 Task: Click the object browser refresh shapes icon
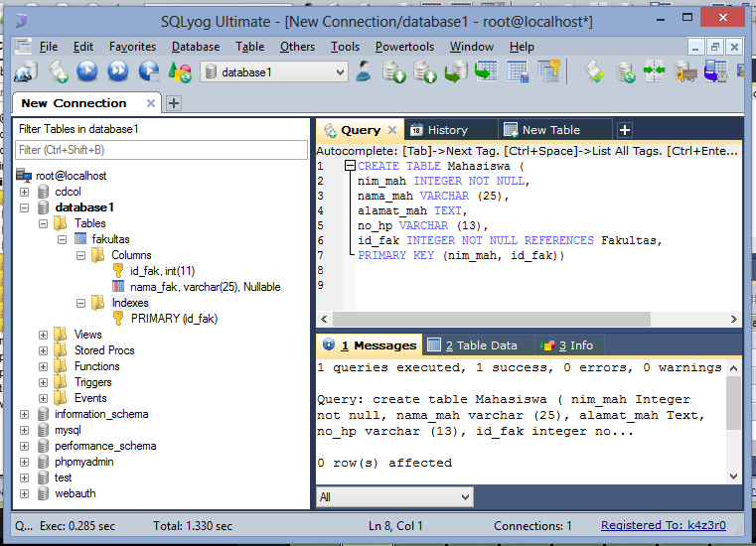pos(180,71)
